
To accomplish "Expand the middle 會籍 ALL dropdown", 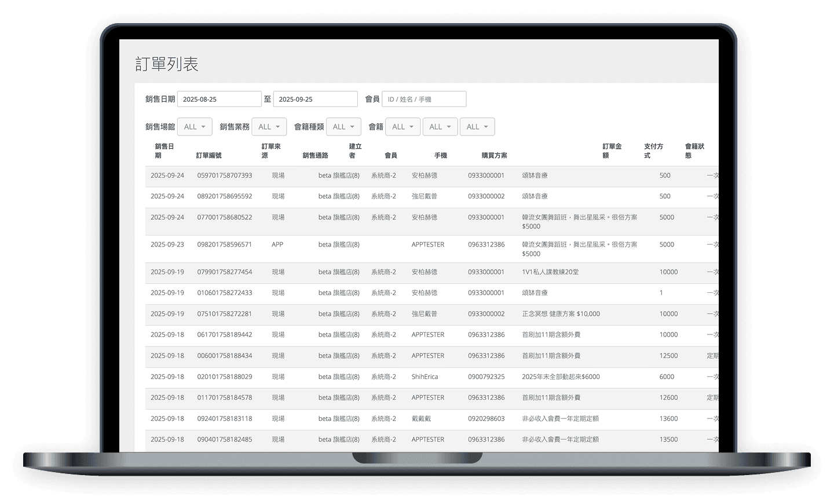I will 440,126.
